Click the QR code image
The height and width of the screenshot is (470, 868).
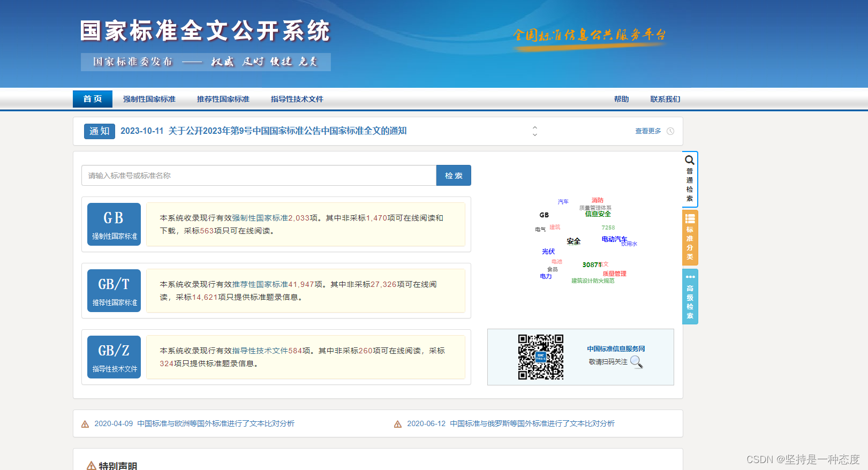click(x=541, y=357)
